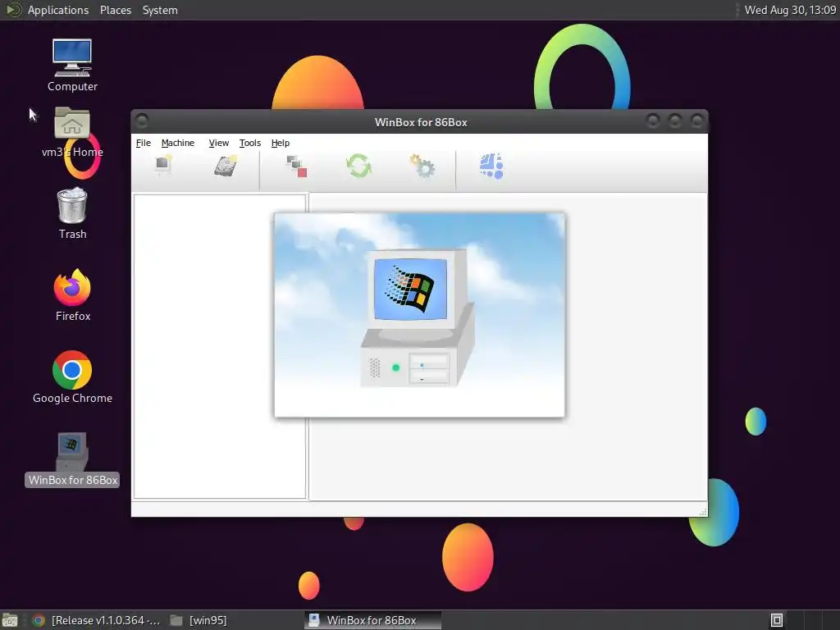Click the WinBox splash screen image
840x630 pixels.
419,315
